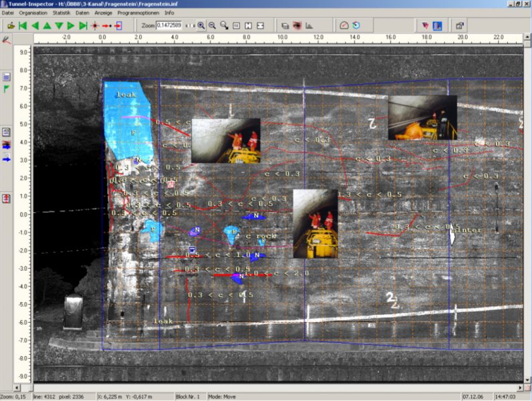Open the Programmoptionen menu
532x401 pixels.
click(138, 13)
